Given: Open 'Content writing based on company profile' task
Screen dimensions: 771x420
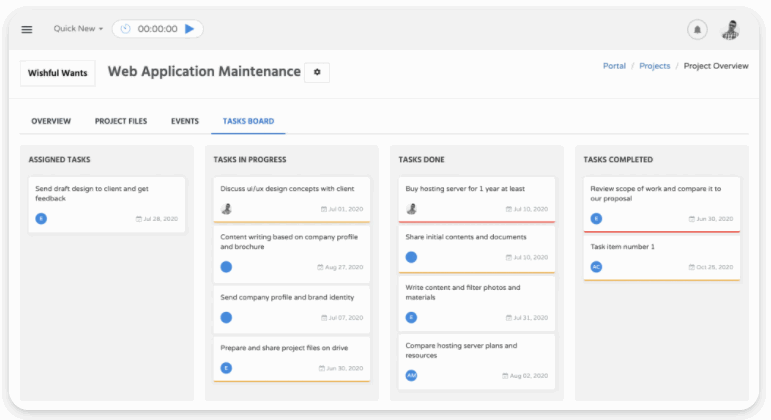Looking at the screenshot, I should point(292,254).
